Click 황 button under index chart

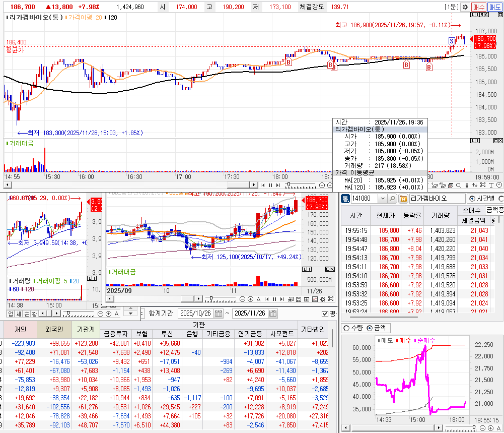34,314
